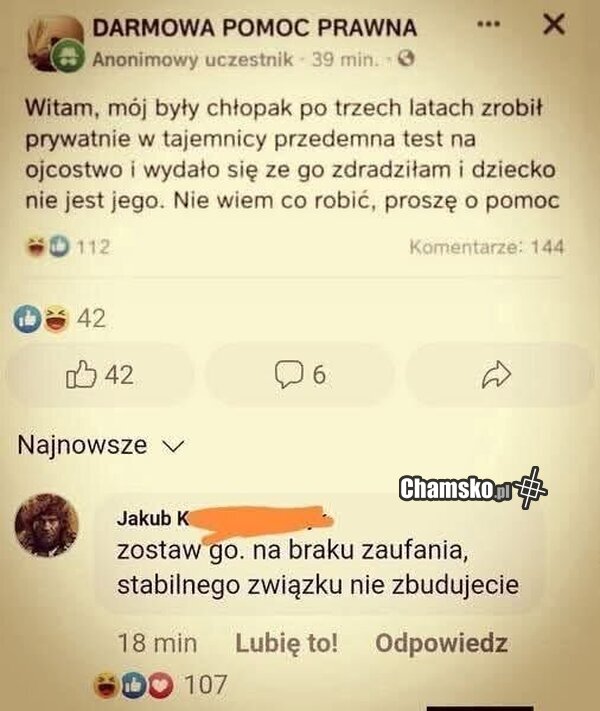600x711 pixels.
Task: Open the DARMOWA POMOC PRAWNA group page
Action: pyautogui.click(x=254, y=28)
